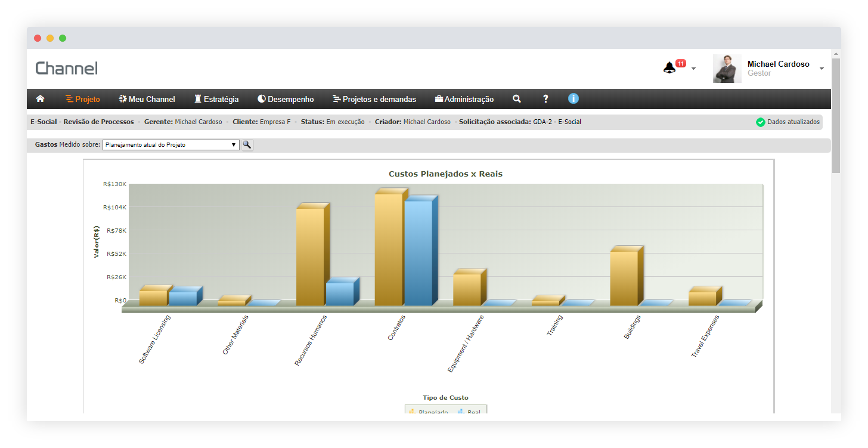Open the Administração menu
The height and width of the screenshot is (448, 868).
click(464, 99)
